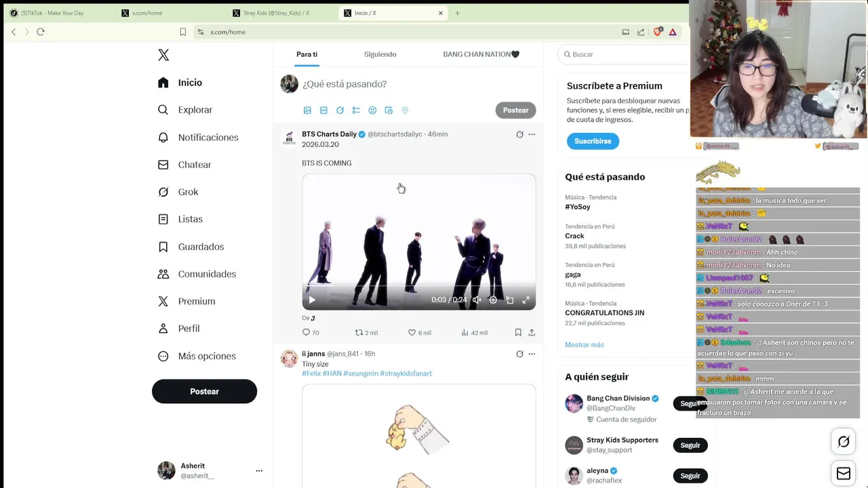Follow Stray Kids Supporters account

click(690, 445)
